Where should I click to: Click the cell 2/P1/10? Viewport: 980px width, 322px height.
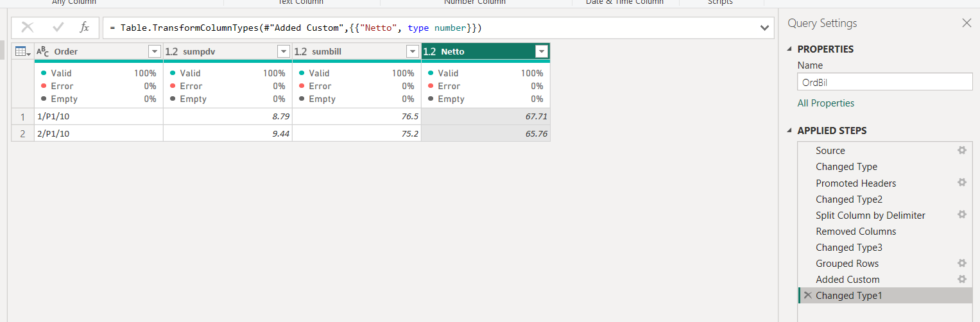click(99, 133)
